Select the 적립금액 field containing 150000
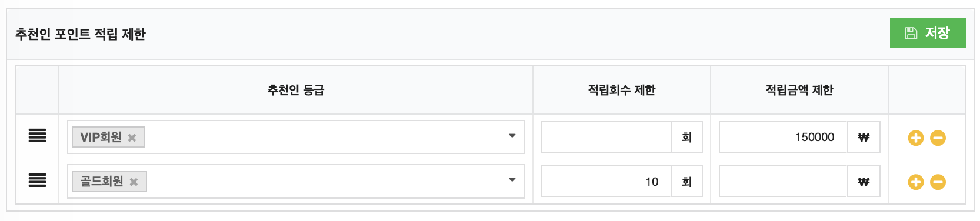Viewport: 980px width, 221px height. coord(783,137)
